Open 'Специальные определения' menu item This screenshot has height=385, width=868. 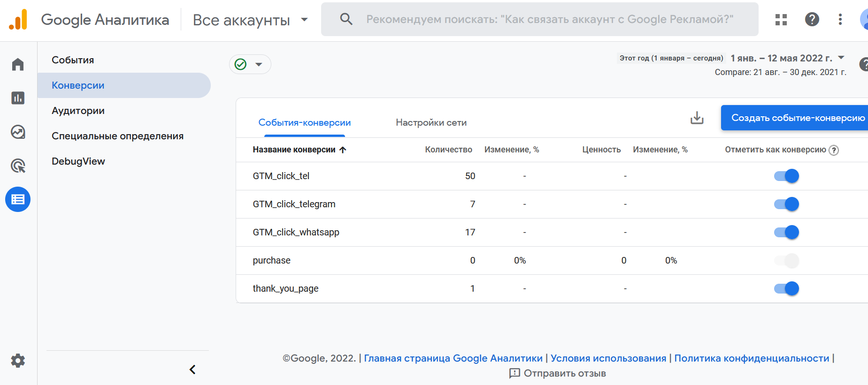(x=117, y=136)
